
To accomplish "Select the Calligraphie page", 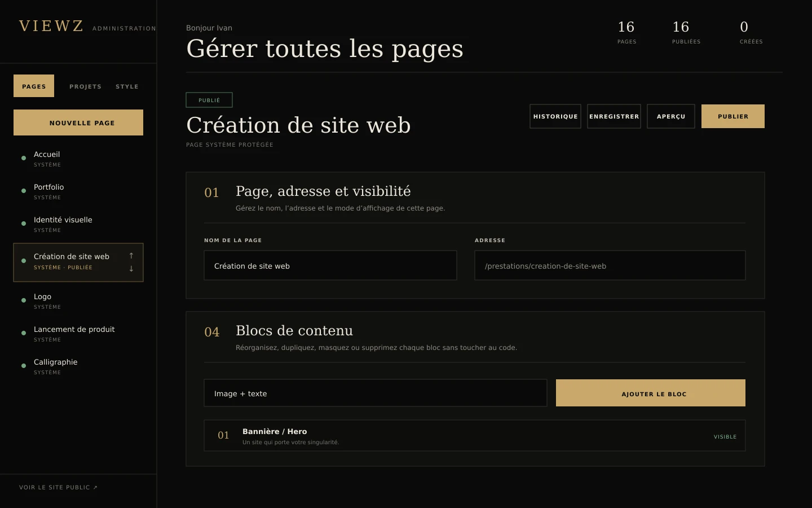I will tap(78, 366).
